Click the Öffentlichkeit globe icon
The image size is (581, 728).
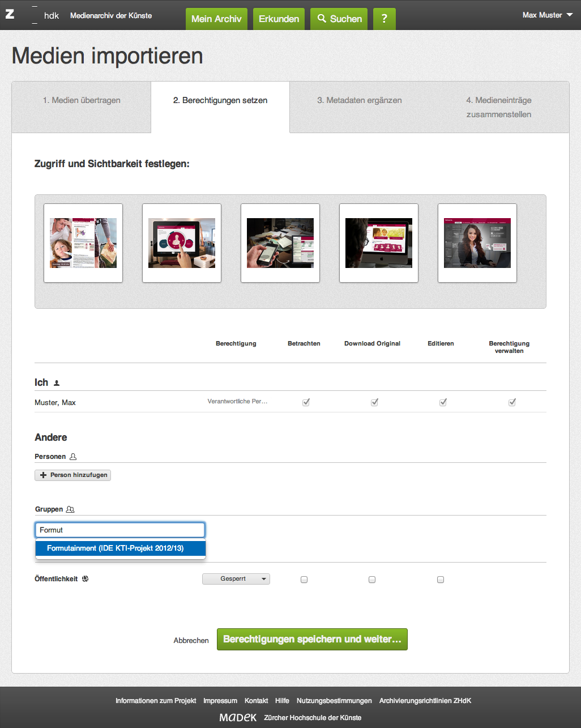click(x=86, y=579)
